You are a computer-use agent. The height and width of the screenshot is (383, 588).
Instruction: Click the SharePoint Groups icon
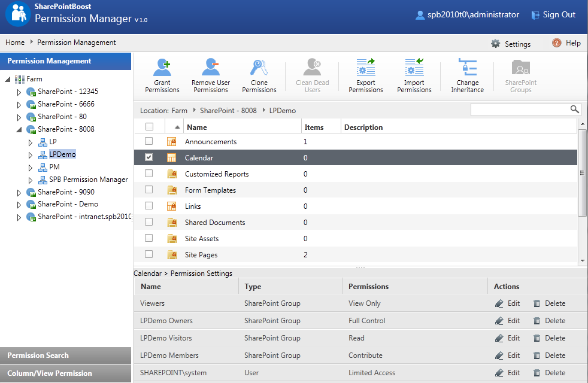pyautogui.click(x=521, y=68)
